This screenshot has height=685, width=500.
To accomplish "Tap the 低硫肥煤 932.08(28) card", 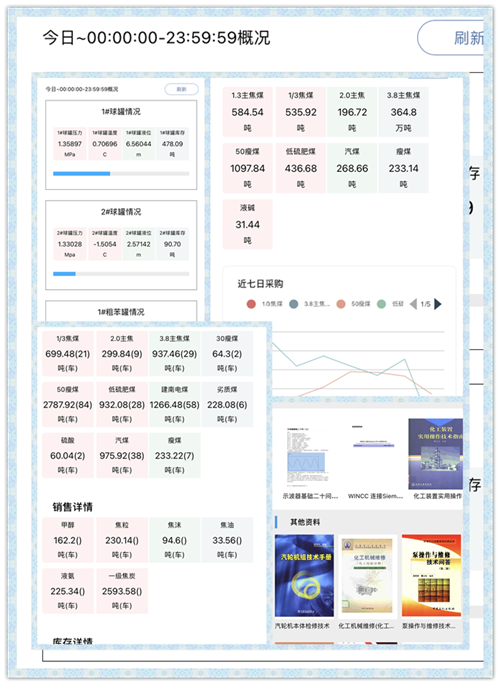I will tap(122, 405).
